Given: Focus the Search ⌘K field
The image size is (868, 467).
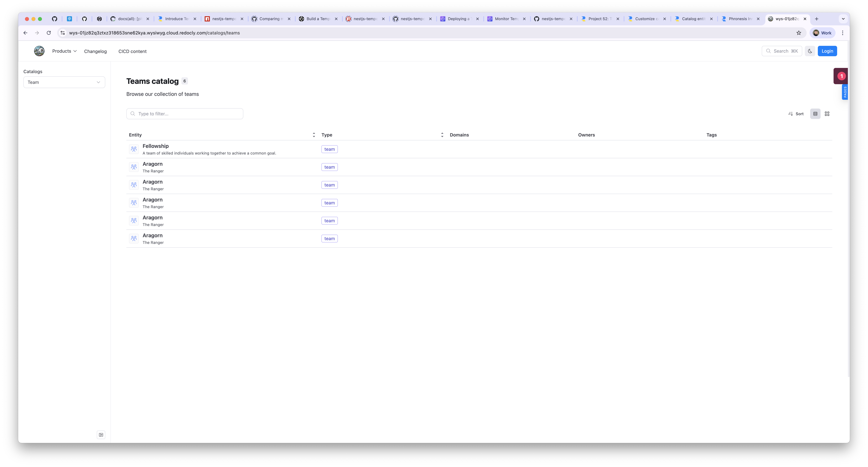Looking at the screenshot, I should point(782,51).
